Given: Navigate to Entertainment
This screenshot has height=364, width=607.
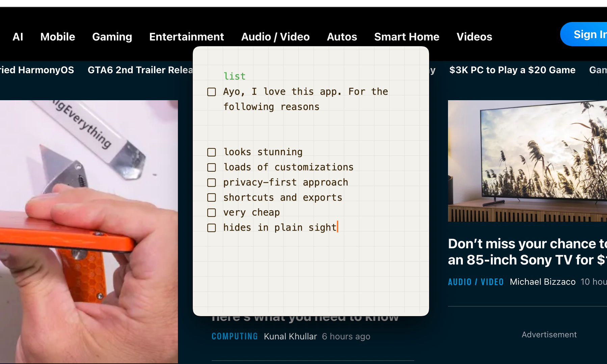Looking at the screenshot, I should [x=186, y=37].
